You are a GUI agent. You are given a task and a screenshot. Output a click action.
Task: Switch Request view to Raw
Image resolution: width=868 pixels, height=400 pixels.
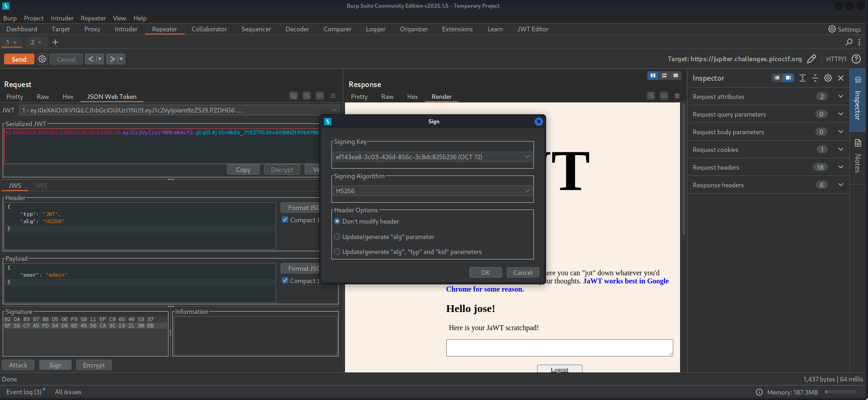(x=43, y=97)
